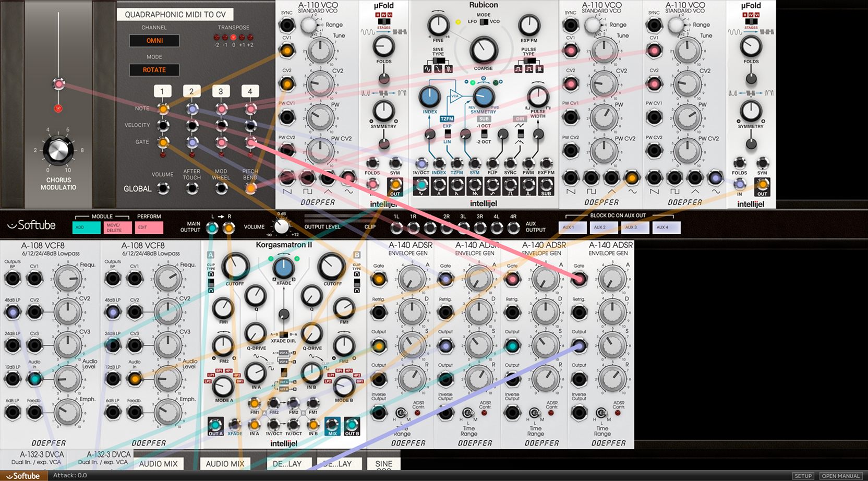This screenshot has height=481, width=868.
Task: Click the blue XFADE knob on Korgasmatron
Action: point(283,267)
